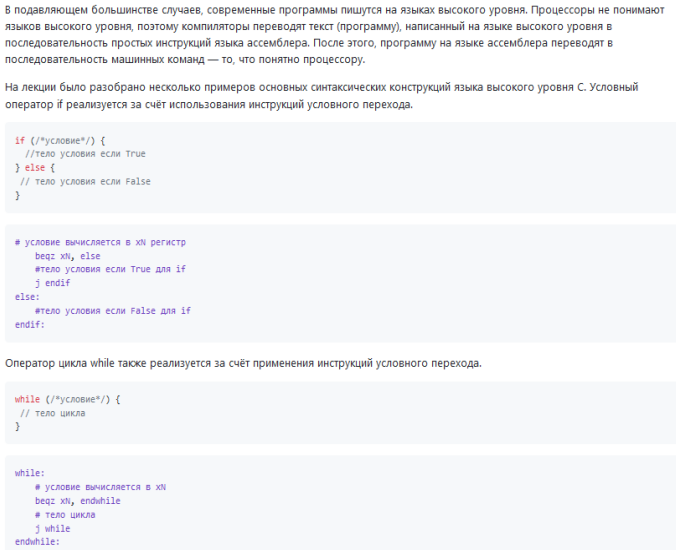Image resolution: width=676 pixels, height=550 pixels.
Task: Click the 'else:' assembly label
Action: tap(27, 297)
